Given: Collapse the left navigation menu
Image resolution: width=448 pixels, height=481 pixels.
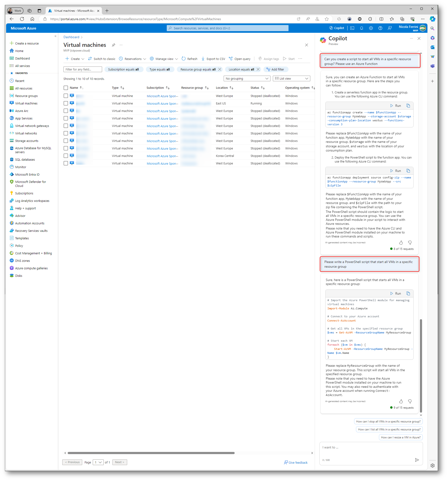Looking at the screenshot, I should coord(56,36).
